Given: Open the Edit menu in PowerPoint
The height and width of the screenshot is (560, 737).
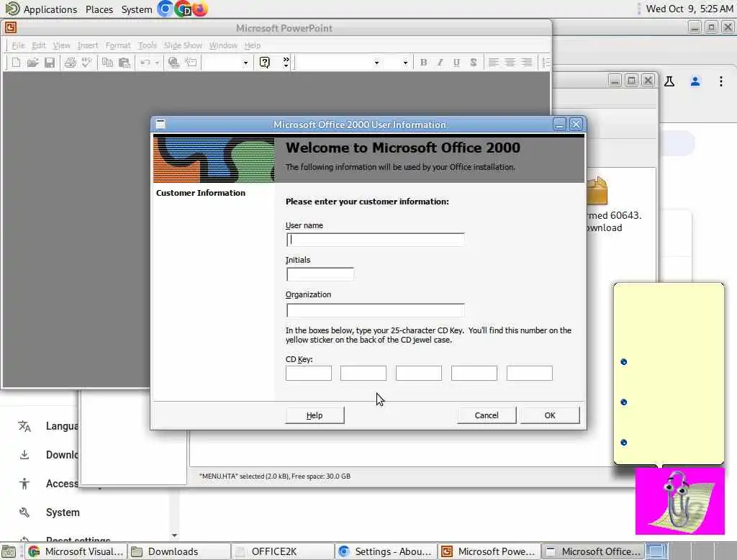Looking at the screenshot, I should [39, 45].
